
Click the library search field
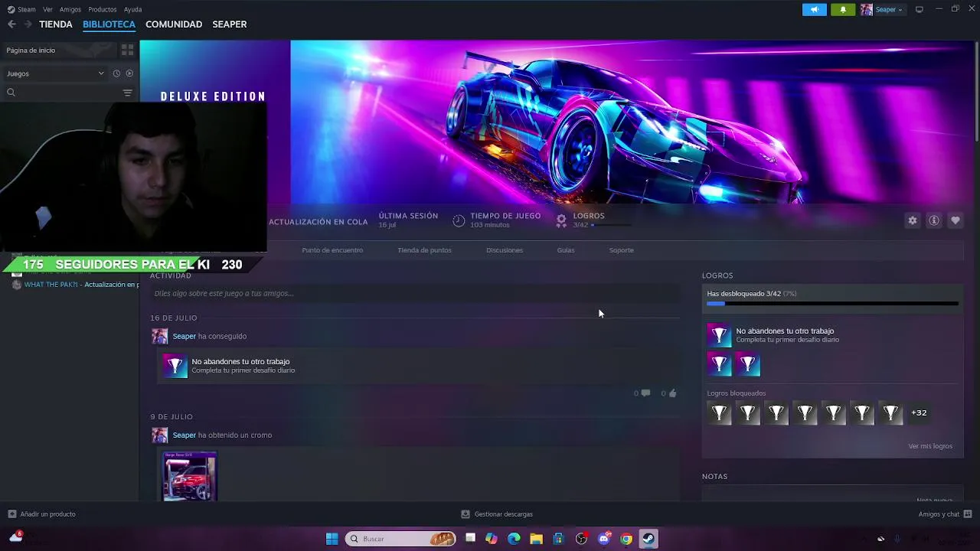coord(61,93)
